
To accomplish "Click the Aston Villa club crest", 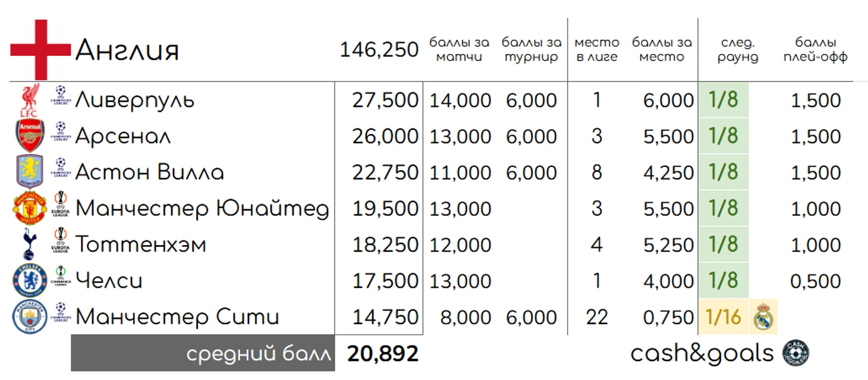I will (x=30, y=172).
